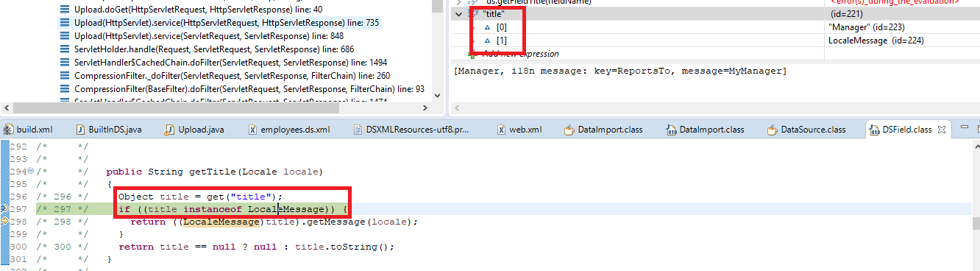Collapse getTitle method at line 294
Image resolution: width=980 pixels, height=271 pixels.
tap(29, 170)
